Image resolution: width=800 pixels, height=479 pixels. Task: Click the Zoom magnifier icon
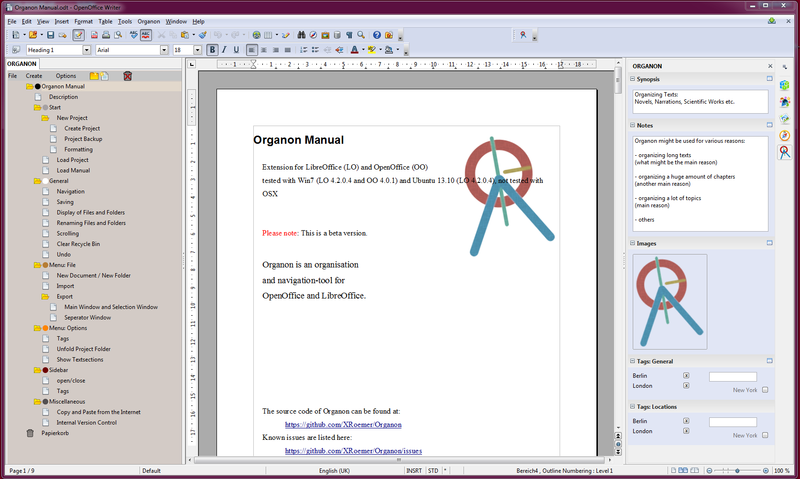(x=361, y=35)
